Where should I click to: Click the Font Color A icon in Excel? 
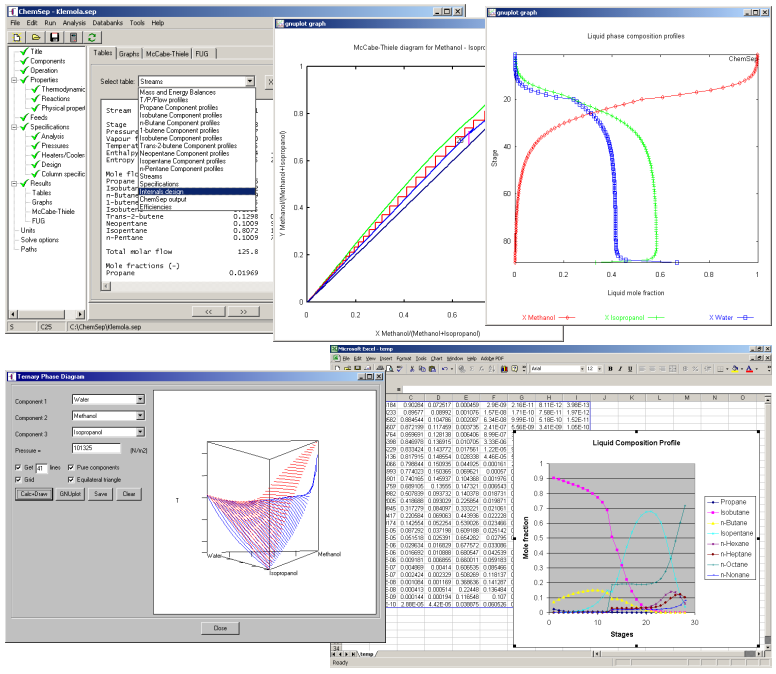pos(749,369)
